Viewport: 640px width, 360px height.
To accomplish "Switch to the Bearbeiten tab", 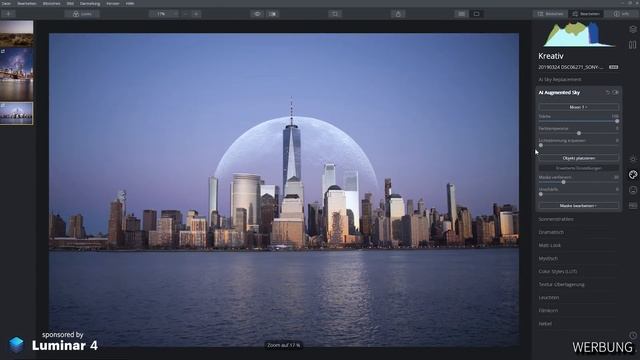I will pos(586,14).
